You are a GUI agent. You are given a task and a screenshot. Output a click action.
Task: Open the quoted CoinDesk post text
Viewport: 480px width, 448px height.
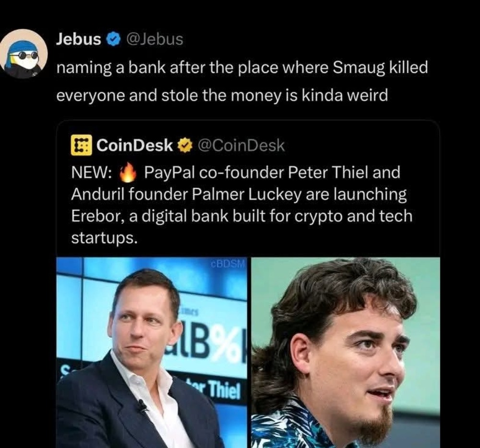click(242, 205)
